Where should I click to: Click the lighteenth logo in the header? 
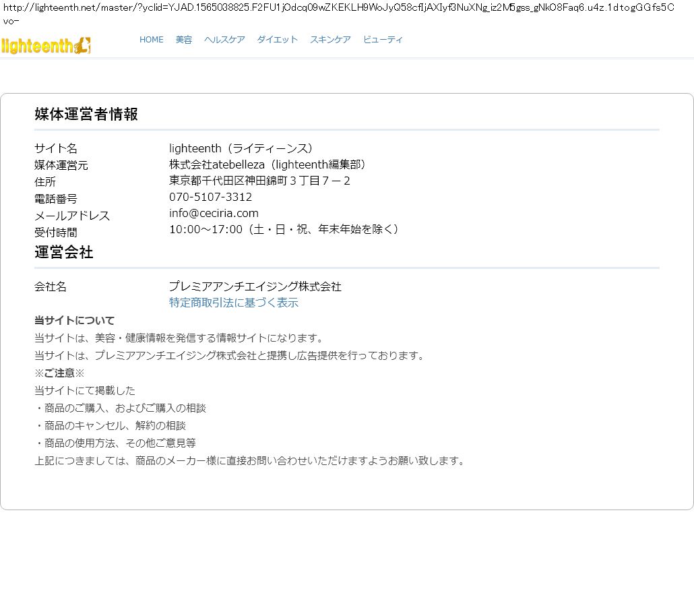point(46,45)
